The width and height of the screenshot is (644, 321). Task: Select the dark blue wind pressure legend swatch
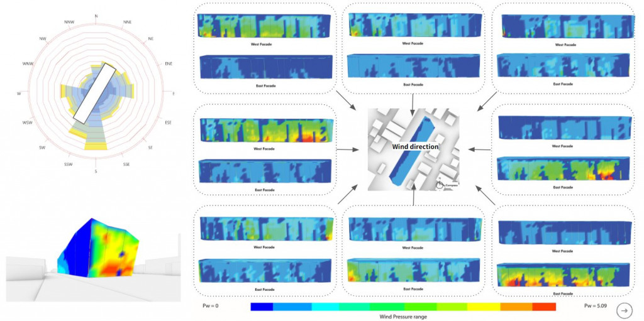coord(262,307)
